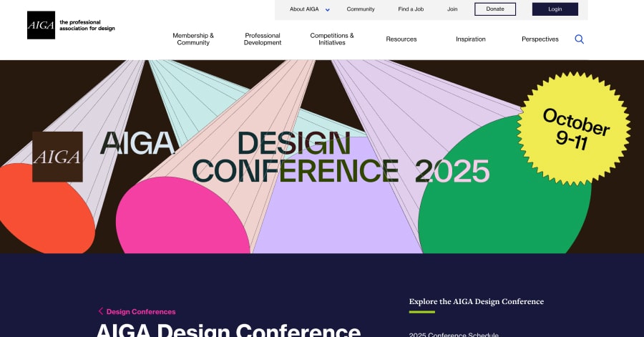Click the Donate button
This screenshot has height=337, width=644.
(x=495, y=9)
